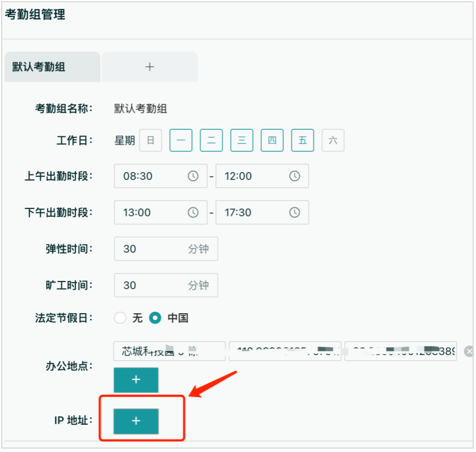
Task: Select 无 for 法定节假日
Action: pyautogui.click(x=120, y=318)
